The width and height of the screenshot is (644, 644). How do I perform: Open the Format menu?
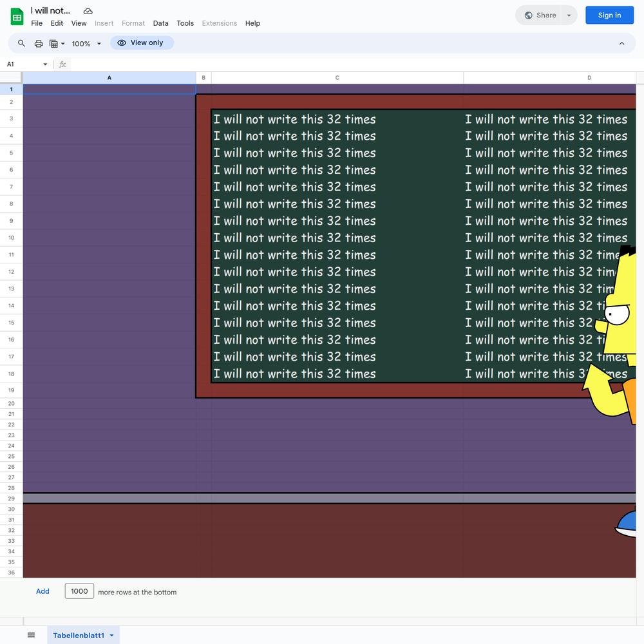click(x=133, y=23)
